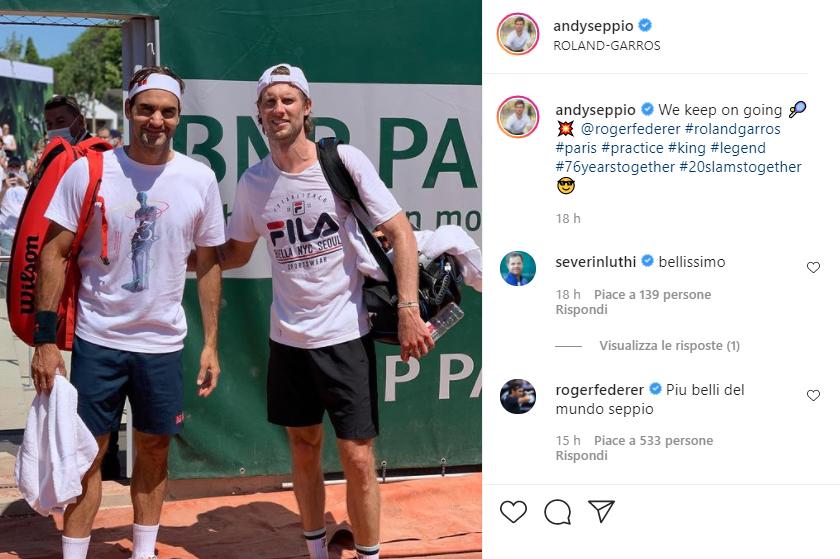The height and width of the screenshot is (559, 840).
Task: Reply to rogerfederer's comment via Rispondi
Action: click(581, 456)
